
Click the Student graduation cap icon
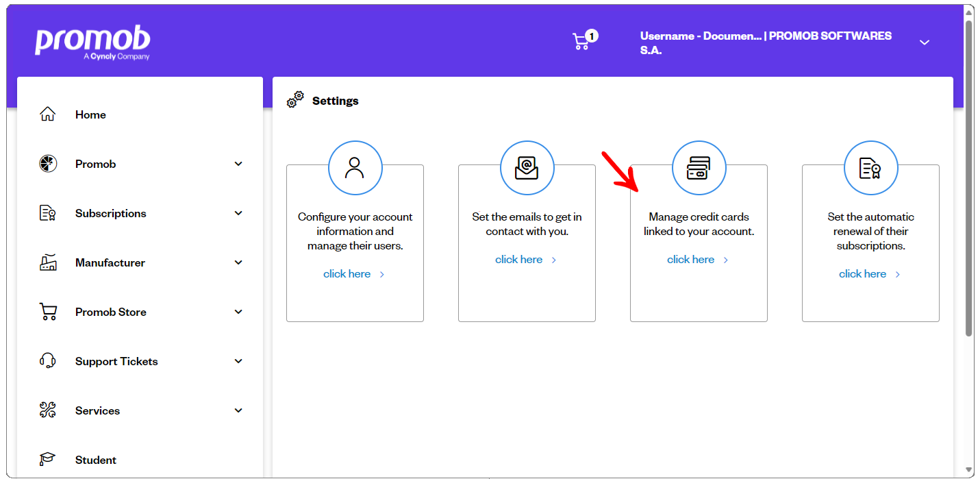(48, 460)
